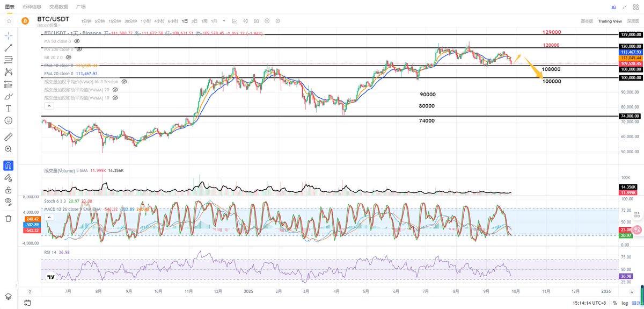This screenshot has width=644, height=309.
Task: Open the AI assistant icon
Action: pos(613,7)
